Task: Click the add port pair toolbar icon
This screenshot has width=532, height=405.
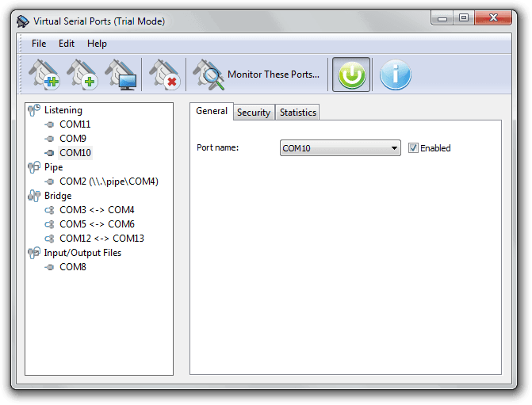Action: (x=44, y=75)
